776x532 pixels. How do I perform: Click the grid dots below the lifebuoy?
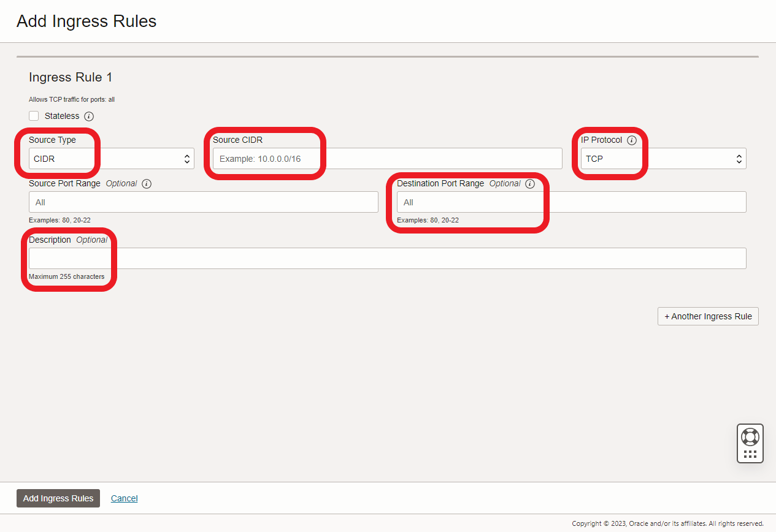[x=750, y=454]
